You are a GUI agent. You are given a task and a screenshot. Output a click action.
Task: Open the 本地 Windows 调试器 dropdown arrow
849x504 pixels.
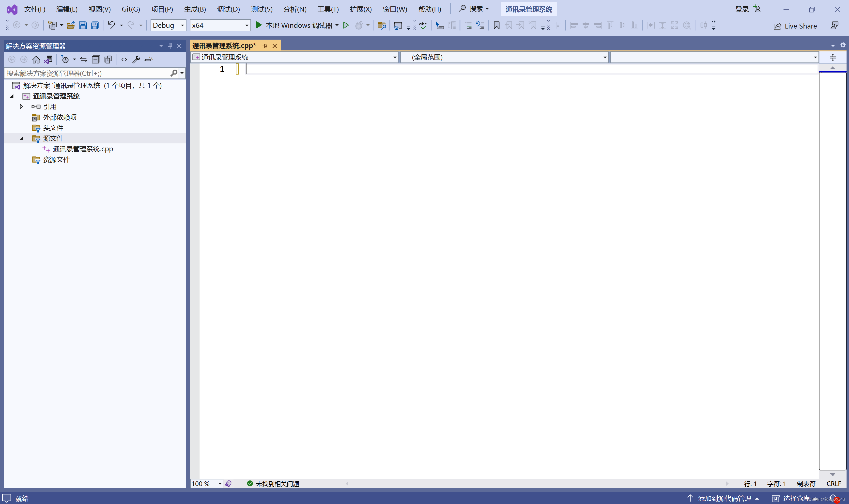(337, 26)
